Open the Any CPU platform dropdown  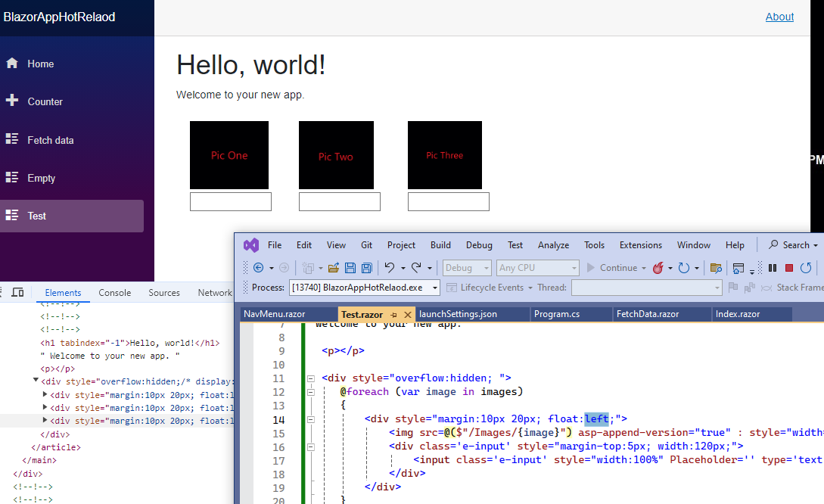pyautogui.click(x=537, y=268)
